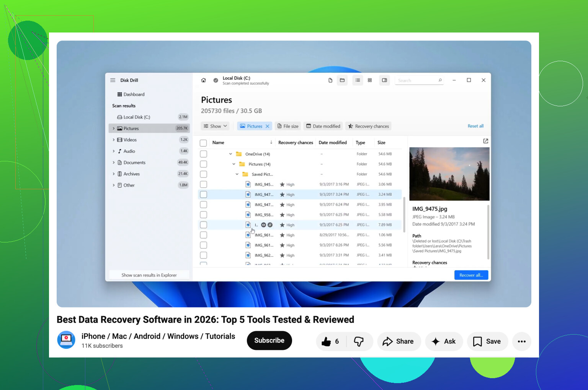Check the 3.24 MB file row checkbox

204,195
